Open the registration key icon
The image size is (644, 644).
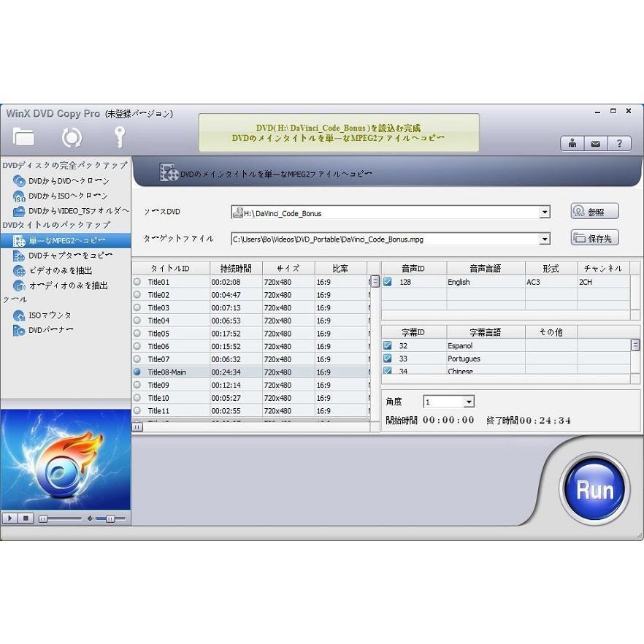[120, 137]
